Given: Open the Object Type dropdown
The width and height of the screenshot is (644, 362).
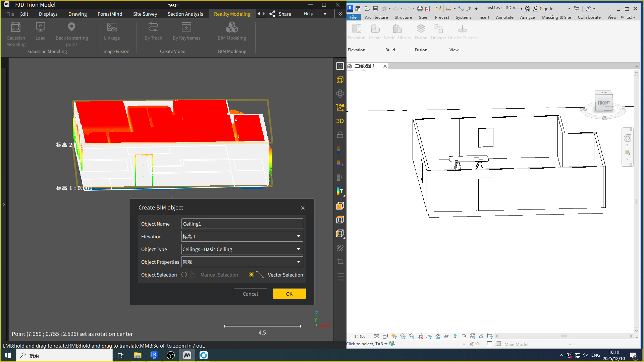Looking at the screenshot, I should (298, 249).
